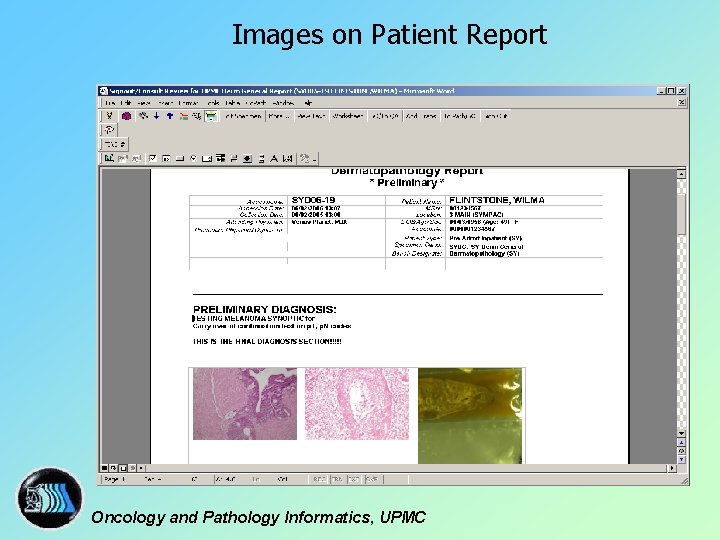Click the Next Page browse button
The image size is (720, 540).
[x=681, y=459]
